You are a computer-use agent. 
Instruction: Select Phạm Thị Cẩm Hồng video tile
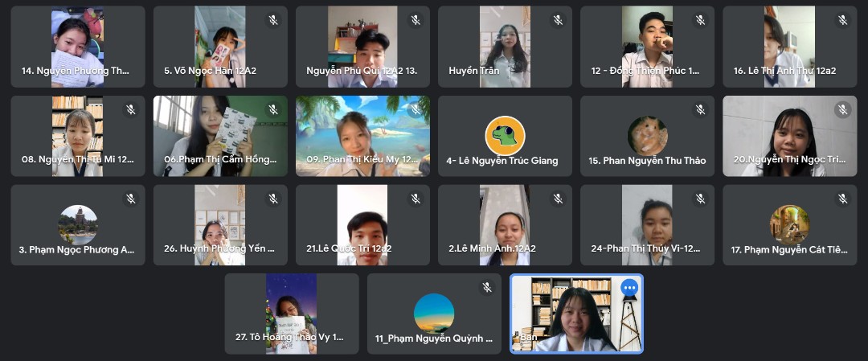point(220,136)
